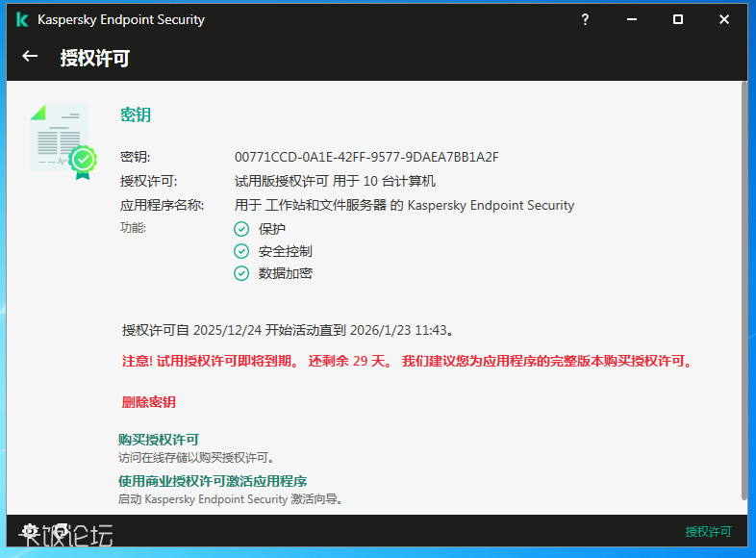
Task: Open help via the question mark icon
Action: [x=585, y=19]
